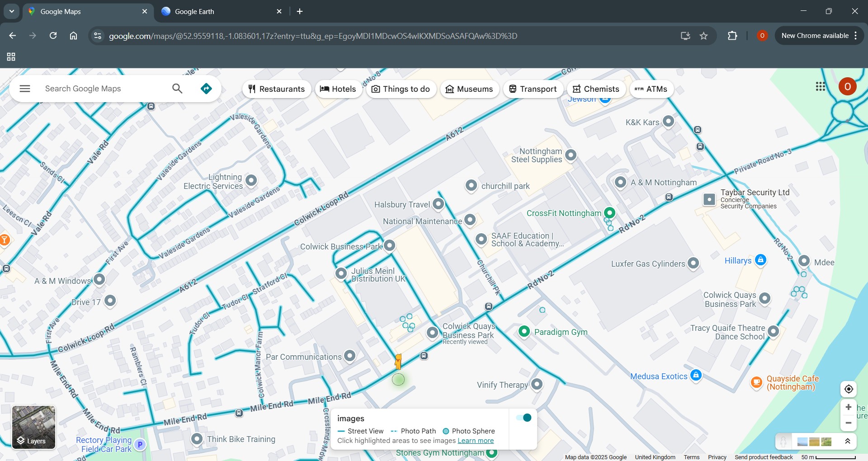Close the Google Earth tab

tap(279, 11)
